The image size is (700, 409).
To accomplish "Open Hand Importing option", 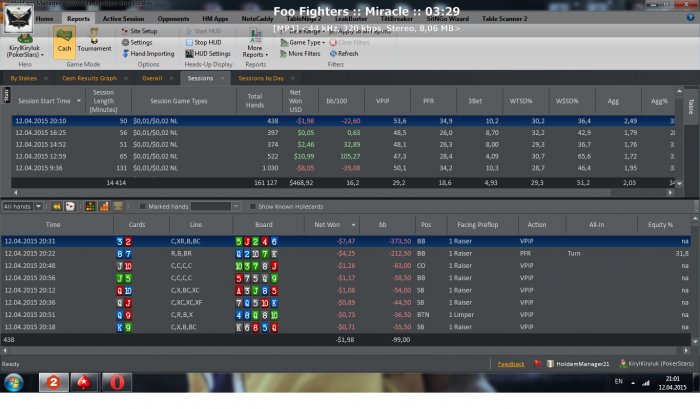I will (x=148, y=53).
